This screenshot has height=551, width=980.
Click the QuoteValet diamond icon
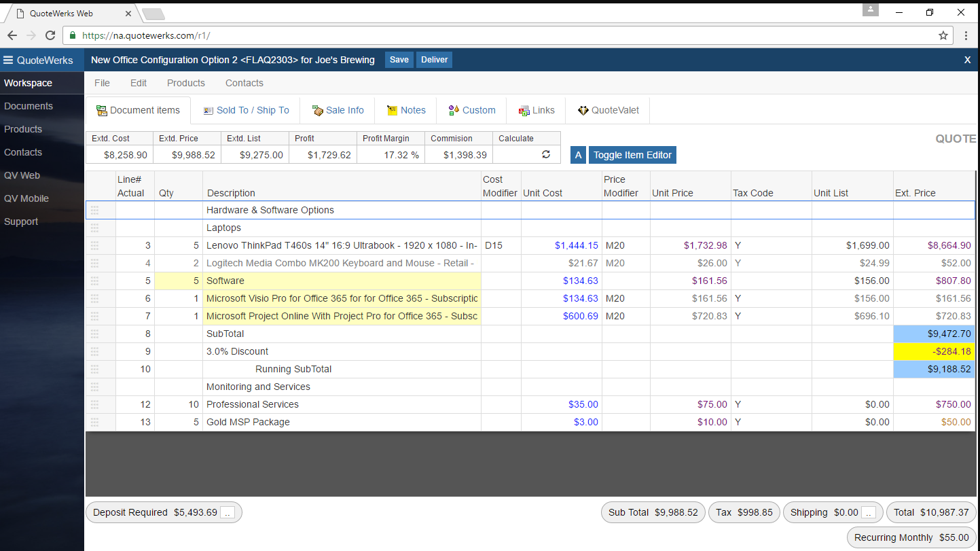point(583,110)
